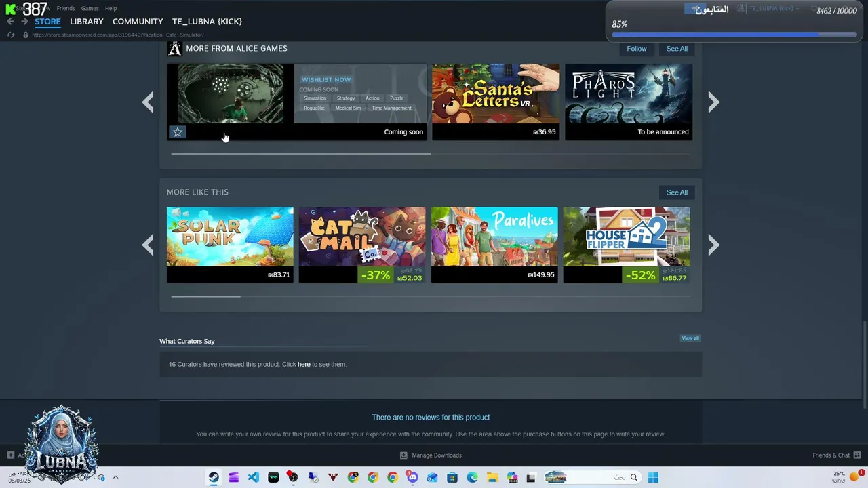
Task: Click the store page URL
Action: tap(117, 35)
